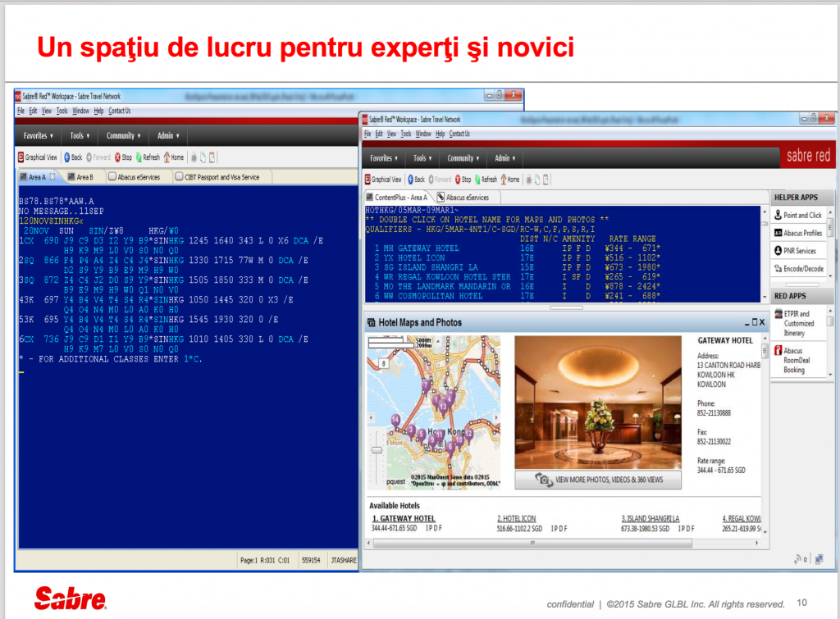This screenshot has height=619, width=840.
Task: Click flight line 2SQ 866 in terminal
Action: coord(164,260)
